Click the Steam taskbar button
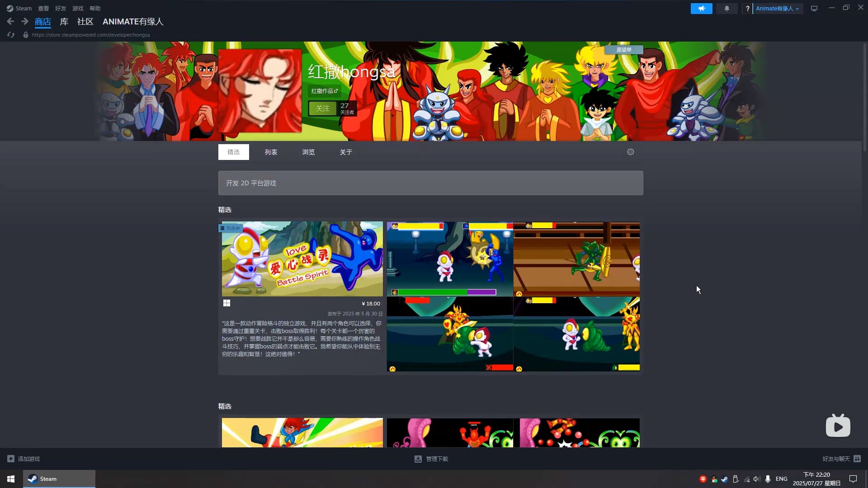Viewport: 868px width, 488px height. (59, 479)
